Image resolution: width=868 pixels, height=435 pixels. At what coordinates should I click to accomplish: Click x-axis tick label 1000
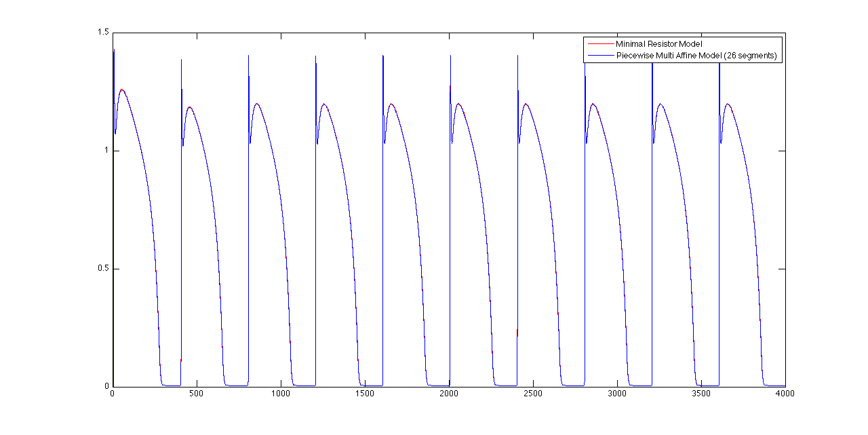point(281,393)
